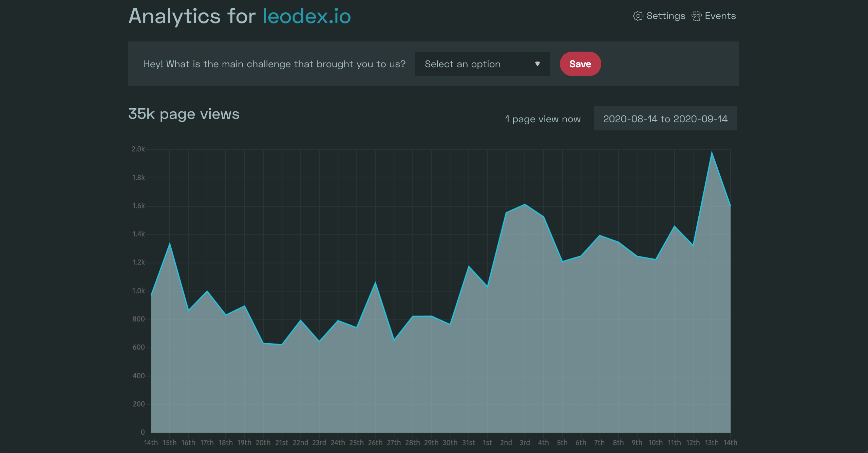Click the survey question text
Image resolution: width=868 pixels, height=453 pixels.
click(275, 64)
